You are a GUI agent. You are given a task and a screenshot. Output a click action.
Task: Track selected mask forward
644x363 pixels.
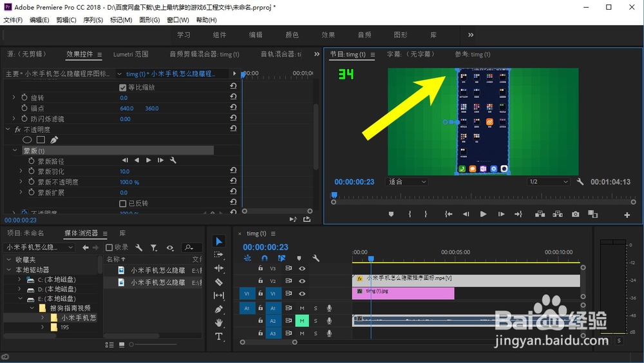pos(149,161)
